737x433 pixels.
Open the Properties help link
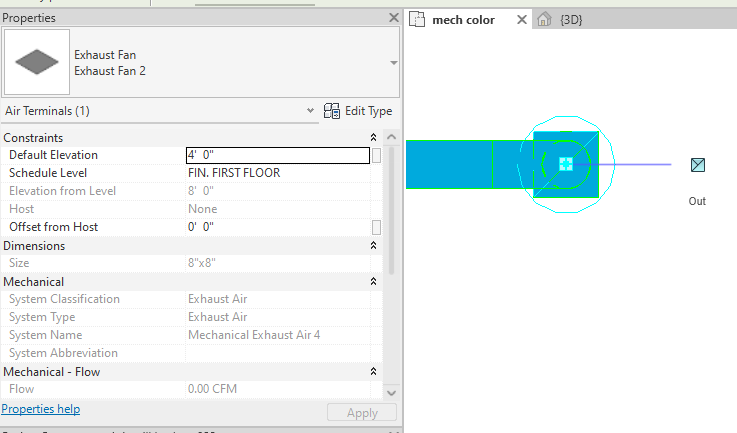(41, 409)
